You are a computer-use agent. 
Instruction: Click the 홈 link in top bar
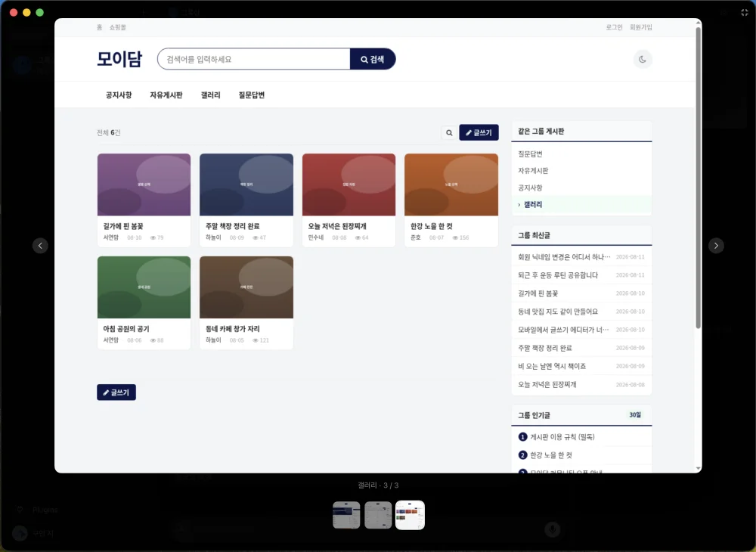click(99, 27)
